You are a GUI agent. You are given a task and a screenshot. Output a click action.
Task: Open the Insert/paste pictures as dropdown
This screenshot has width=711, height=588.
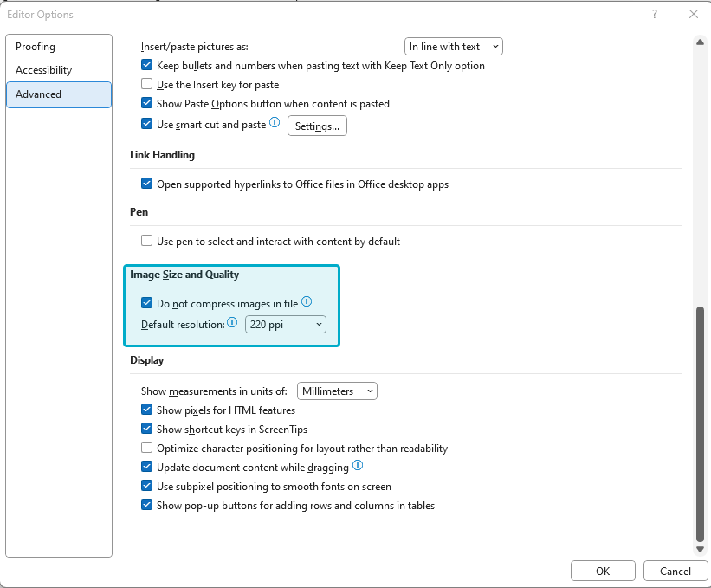(454, 47)
